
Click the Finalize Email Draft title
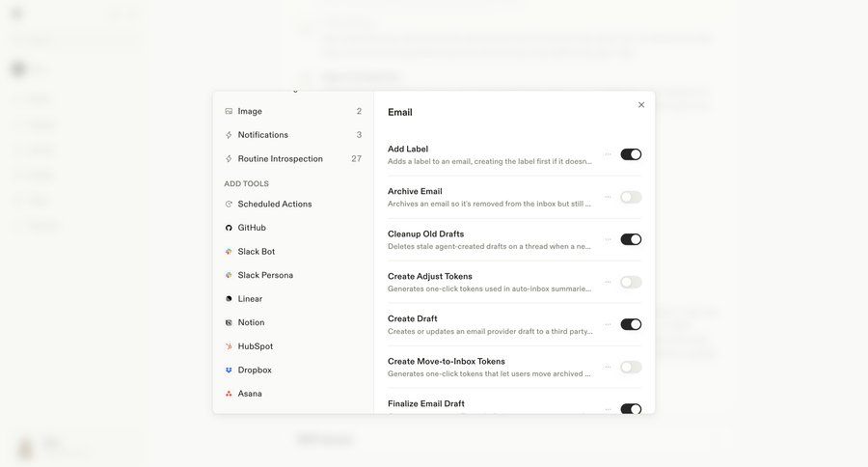(x=426, y=404)
